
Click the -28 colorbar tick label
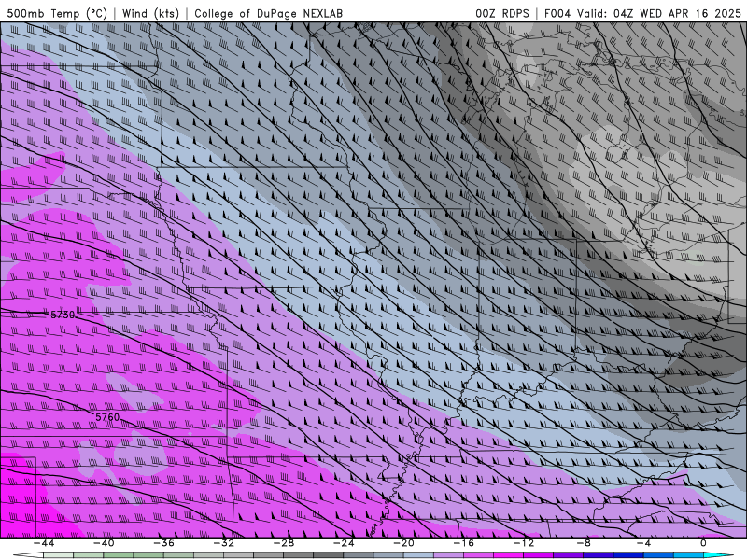point(284,543)
